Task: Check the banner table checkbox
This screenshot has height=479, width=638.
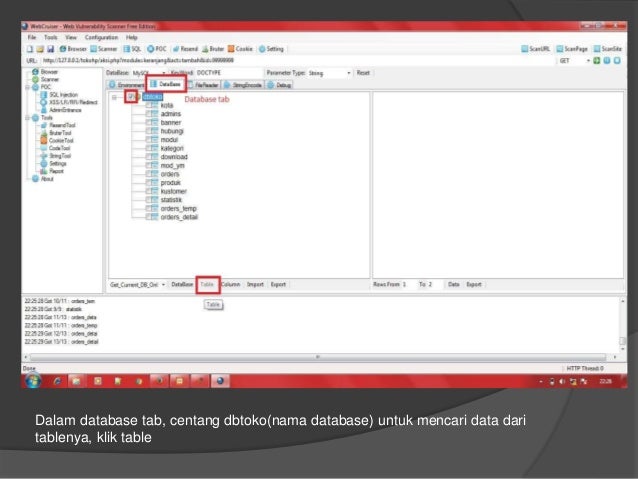Action: 148,122
